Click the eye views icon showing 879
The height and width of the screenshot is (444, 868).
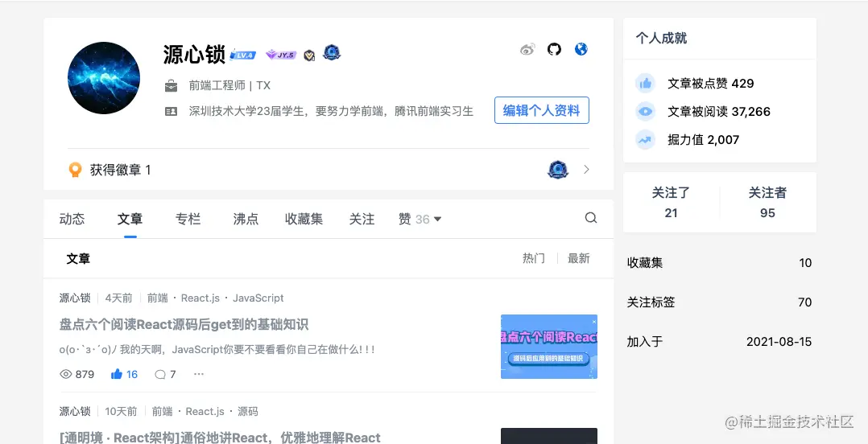pyautogui.click(x=66, y=374)
